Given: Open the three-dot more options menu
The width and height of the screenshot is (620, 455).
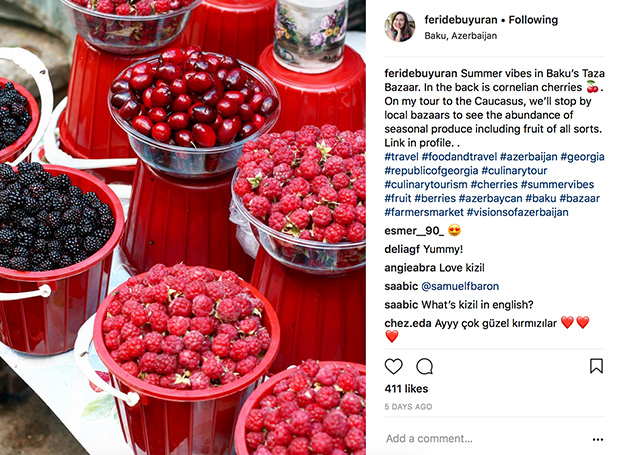Looking at the screenshot, I should 598,439.
